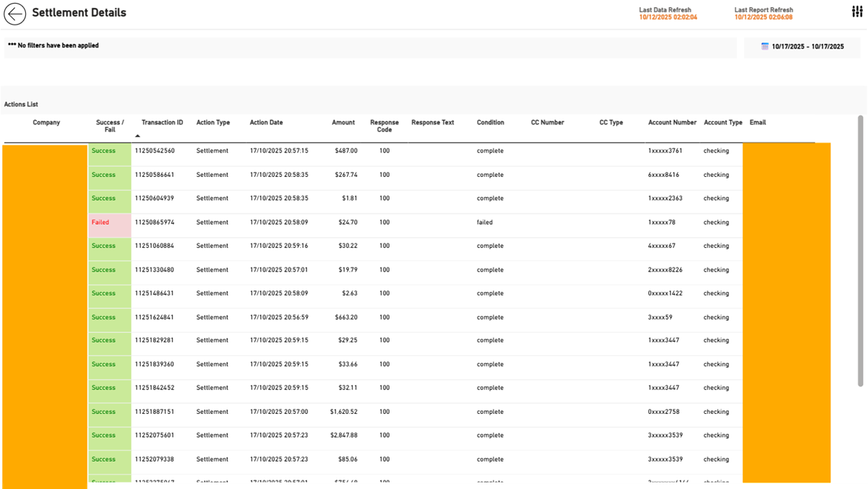Click account number 4xxxxx67
The image size is (868, 489).
pos(662,246)
